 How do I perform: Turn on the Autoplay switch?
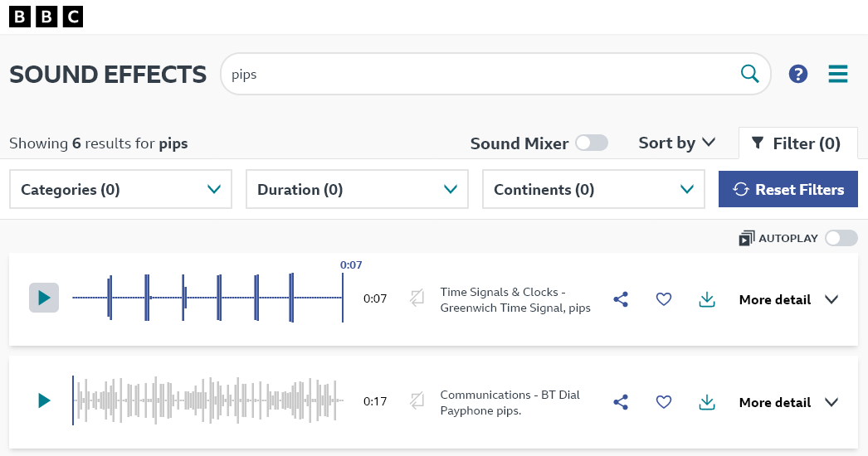(841, 239)
